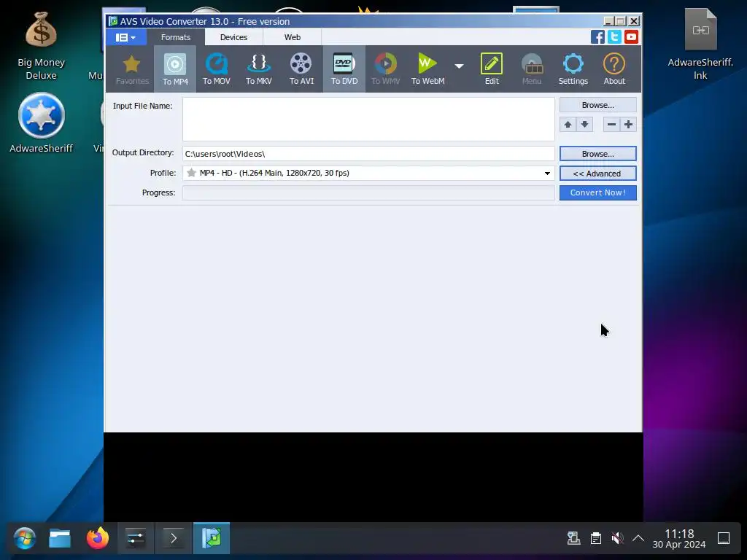Image resolution: width=747 pixels, height=560 pixels.
Task: Open the About question mark icon
Action: 614,69
